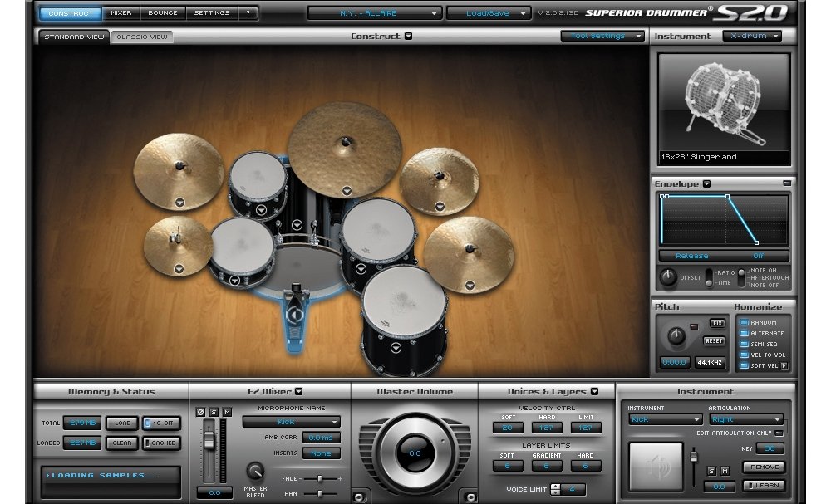Open the help icon in the top toolbar
The image size is (831, 504).
(247, 12)
